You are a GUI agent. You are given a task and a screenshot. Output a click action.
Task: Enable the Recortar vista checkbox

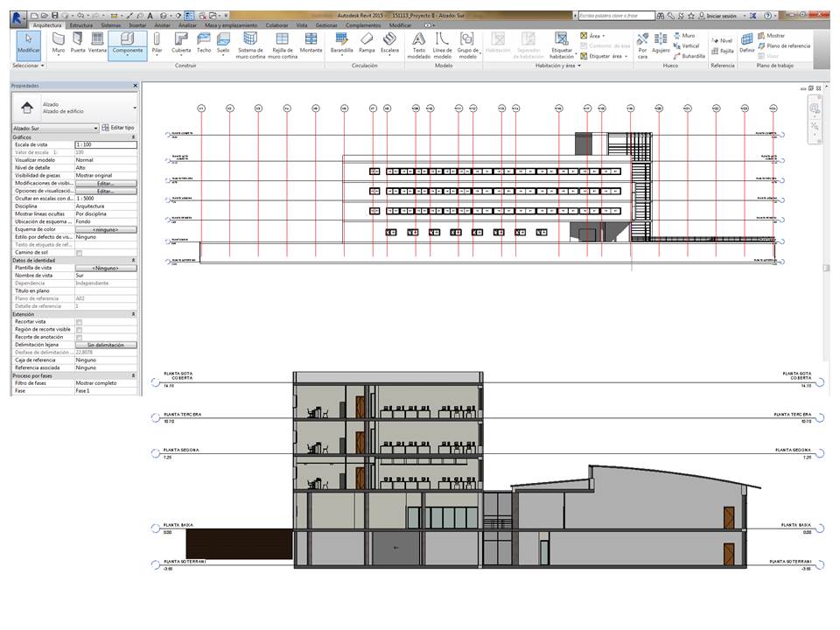click(x=80, y=322)
